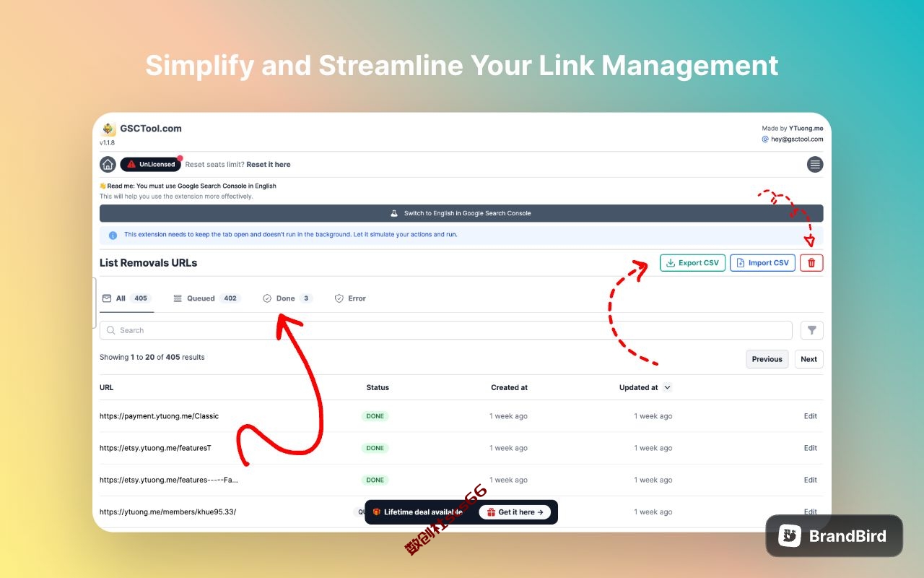Viewport: 924px width, 578px height.
Task: Edit the etsy.ytuong.me/featuresT row
Action: [811, 448]
